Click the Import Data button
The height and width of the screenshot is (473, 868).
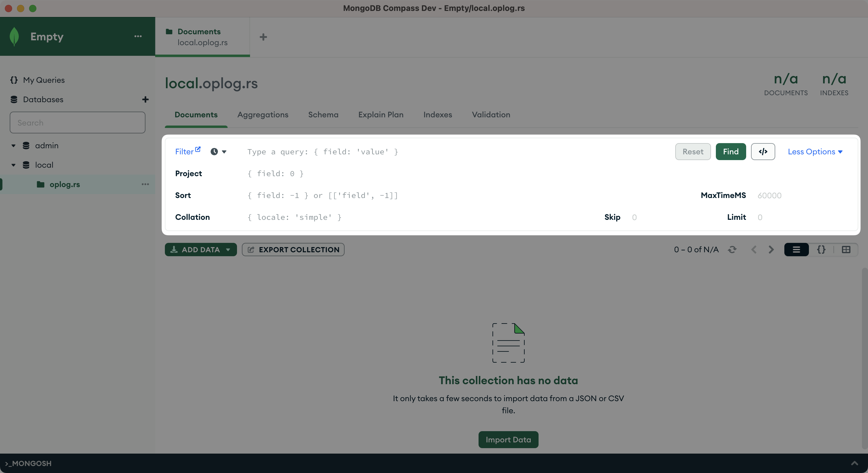[508, 440]
